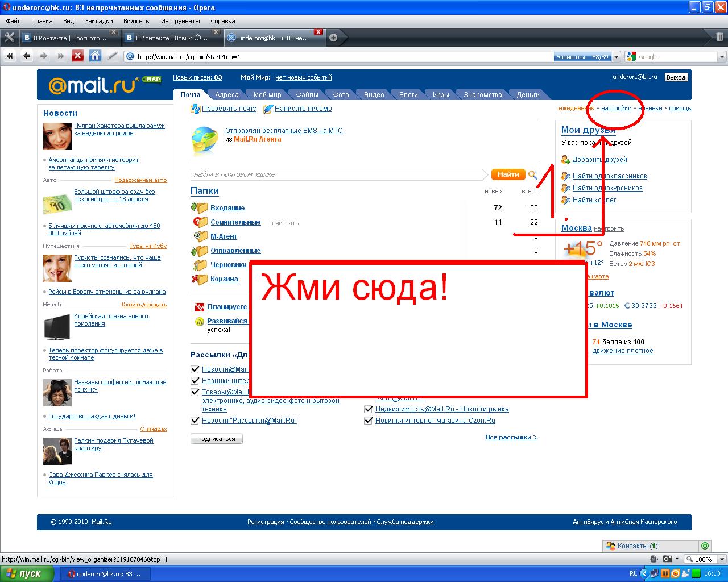Click the add friend icon beside Добавить друзей
This screenshot has height=582, width=728.
[x=566, y=160]
